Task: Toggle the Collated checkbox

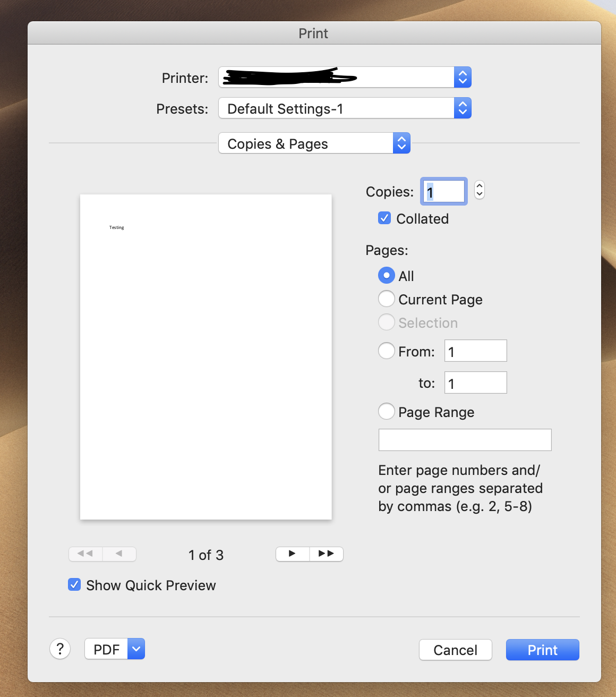Action: tap(384, 218)
